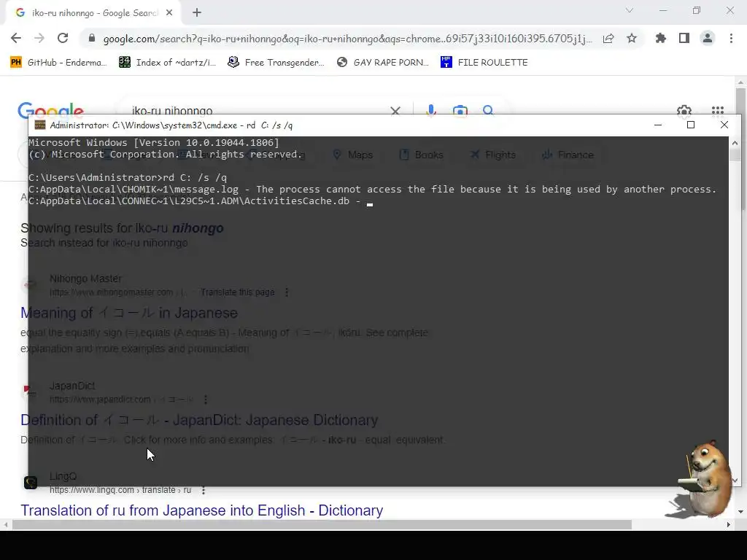The width and height of the screenshot is (747, 560).
Task: Select the iko-ru nihonngo Google Search tab
Action: point(94,13)
